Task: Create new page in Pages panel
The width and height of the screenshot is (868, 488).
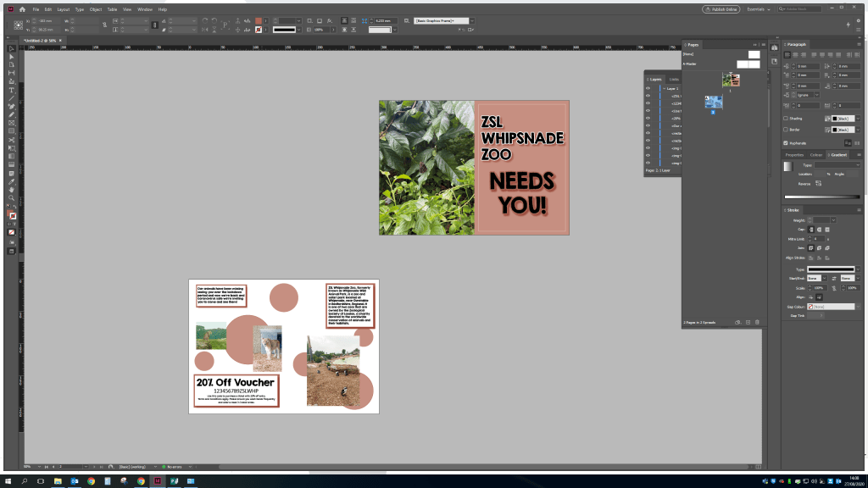Action: pyautogui.click(x=748, y=323)
